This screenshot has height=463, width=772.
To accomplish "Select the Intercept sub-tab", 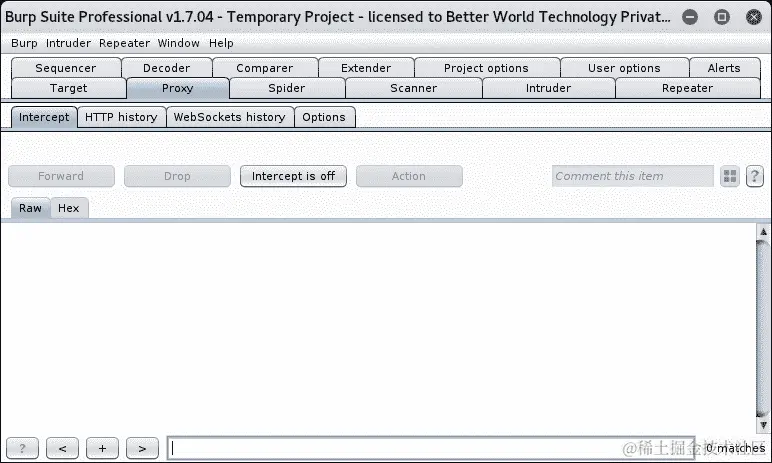I will [44, 117].
